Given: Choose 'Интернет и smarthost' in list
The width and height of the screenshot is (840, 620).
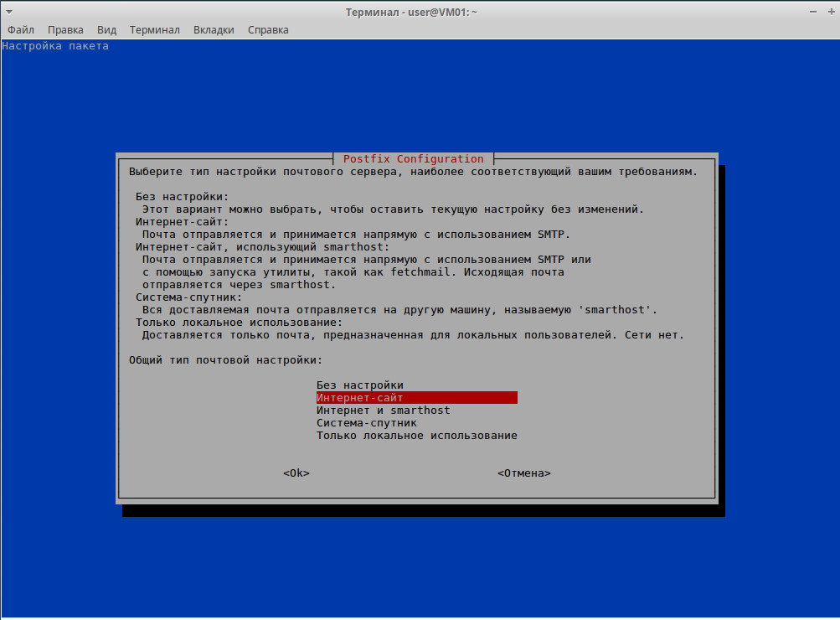Looking at the screenshot, I should pos(383,411).
